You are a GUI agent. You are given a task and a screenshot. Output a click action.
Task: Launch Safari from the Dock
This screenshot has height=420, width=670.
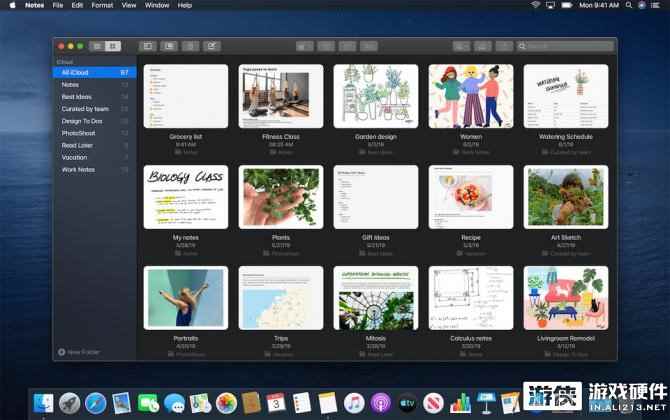(96, 403)
